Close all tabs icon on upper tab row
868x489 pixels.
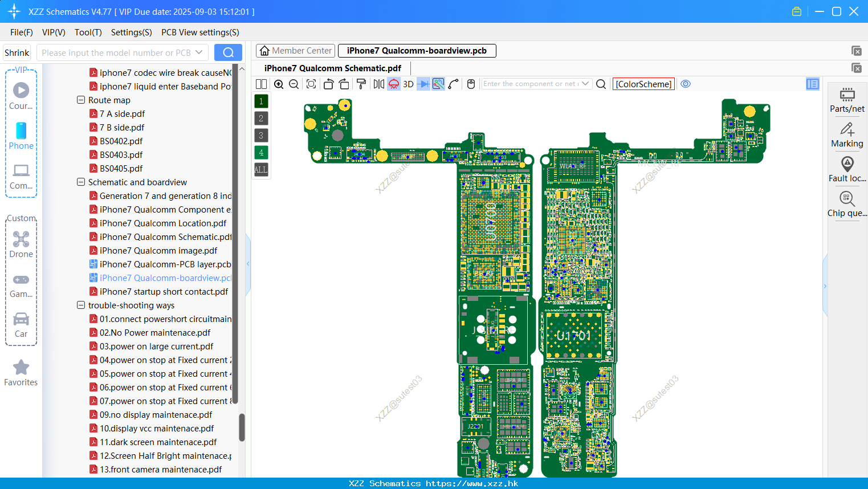tap(856, 51)
